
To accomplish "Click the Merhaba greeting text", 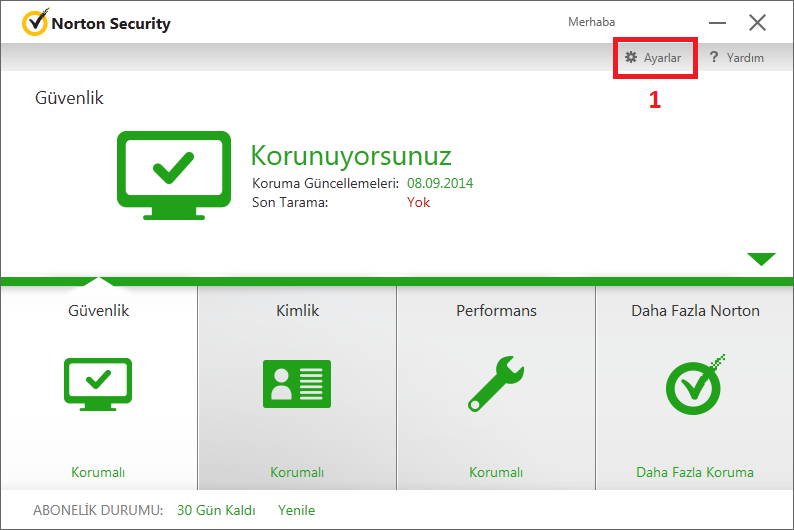I will click(591, 22).
